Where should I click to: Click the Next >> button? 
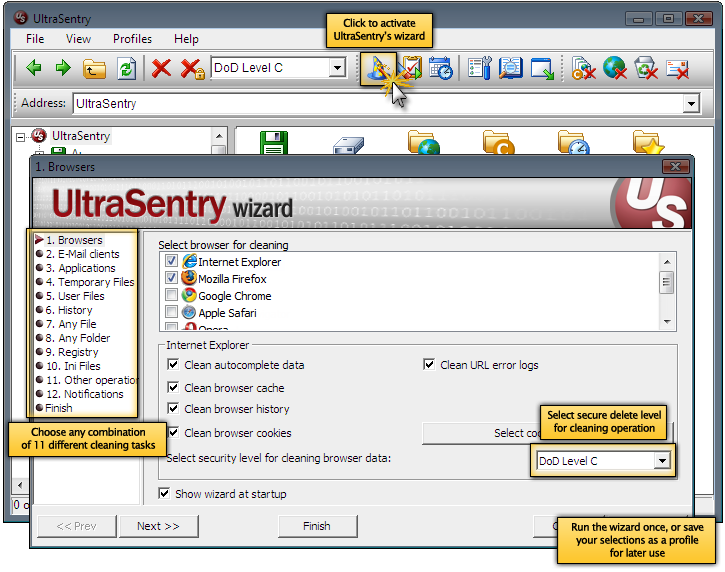point(158,526)
